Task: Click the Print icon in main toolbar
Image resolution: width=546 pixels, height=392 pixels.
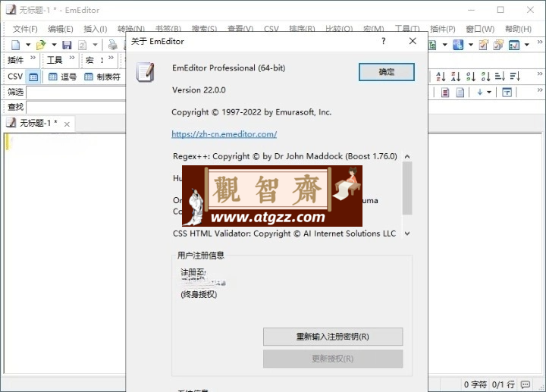Action: click(x=113, y=45)
